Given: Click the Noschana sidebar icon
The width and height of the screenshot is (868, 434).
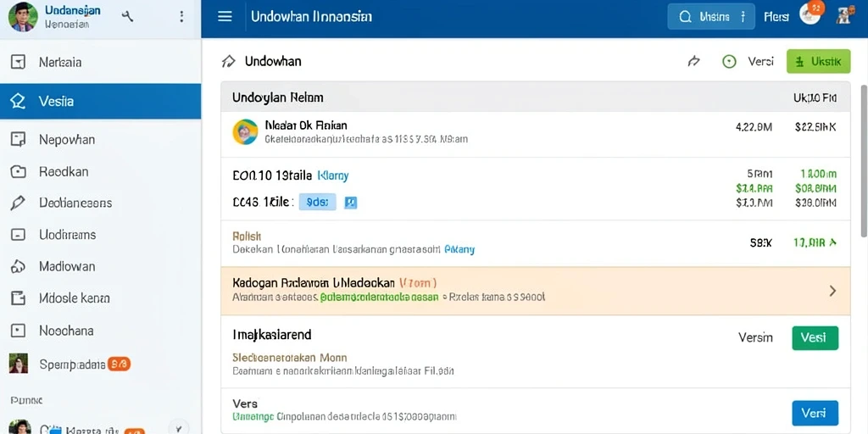Looking at the screenshot, I should pyautogui.click(x=19, y=331).
